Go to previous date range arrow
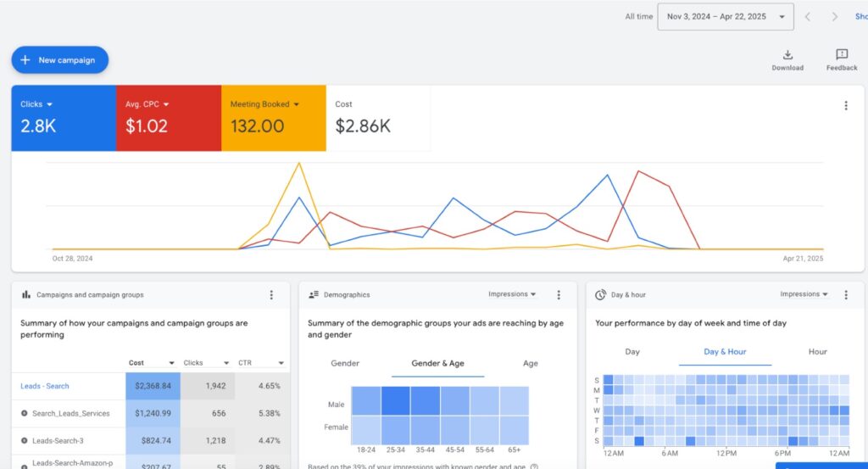 808,17
